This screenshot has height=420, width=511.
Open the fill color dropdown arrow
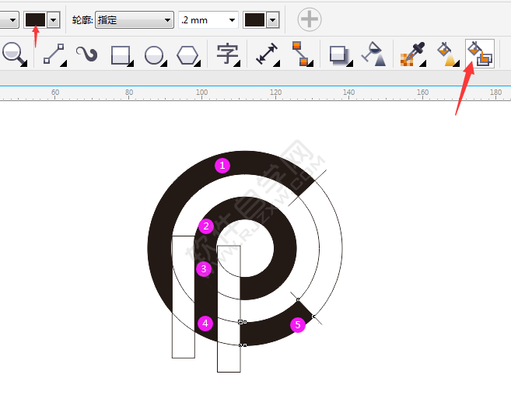pos(54,19)
